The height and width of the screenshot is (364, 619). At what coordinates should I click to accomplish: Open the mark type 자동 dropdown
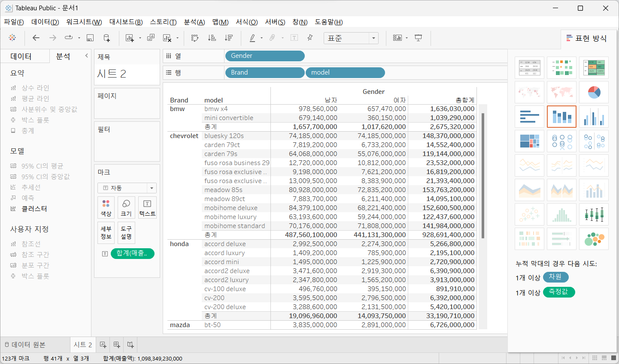pyautogui.click(x=127, y=188)
